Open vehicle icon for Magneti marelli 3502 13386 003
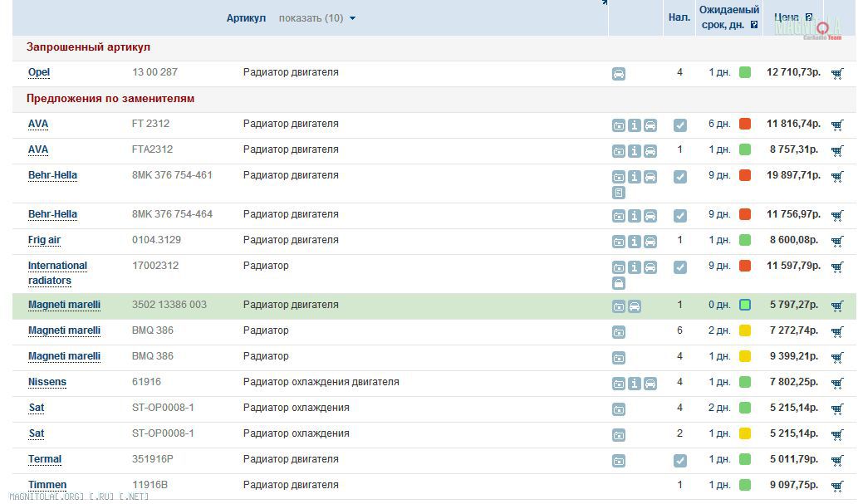 click(x=635, y=306)
